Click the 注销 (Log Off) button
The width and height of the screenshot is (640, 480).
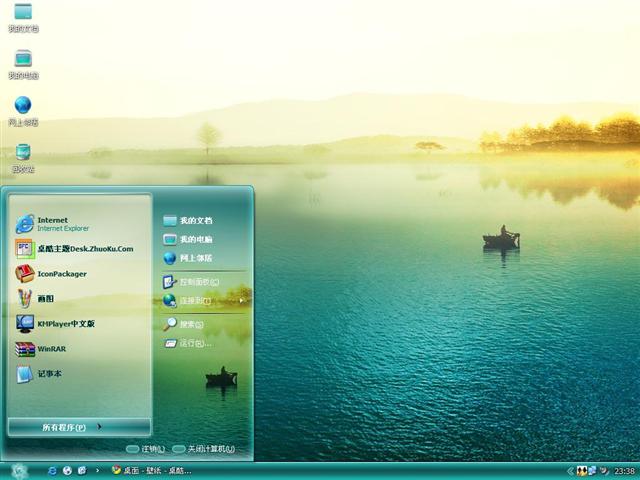(x=146, y=449)
